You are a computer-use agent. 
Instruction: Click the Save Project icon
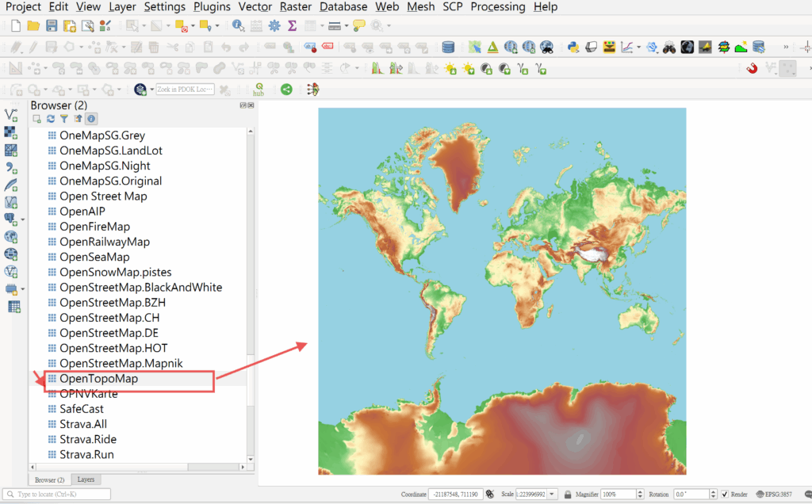[x=52, y=26]
